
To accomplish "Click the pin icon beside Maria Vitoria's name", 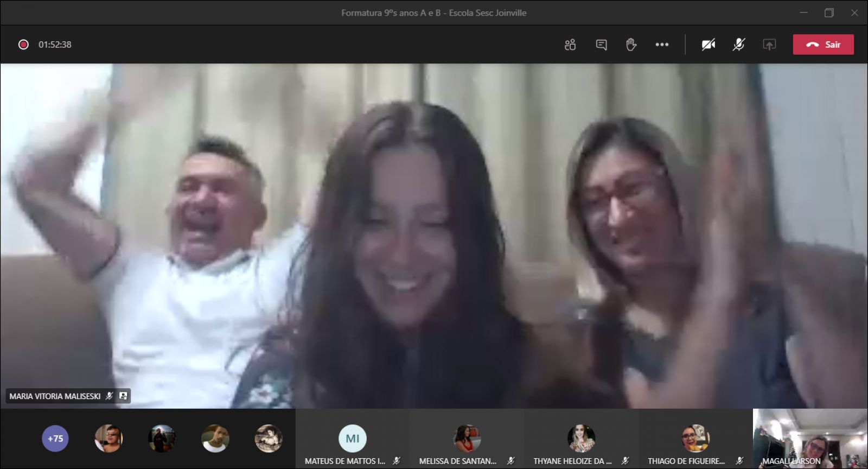I will tap(123, 396).
